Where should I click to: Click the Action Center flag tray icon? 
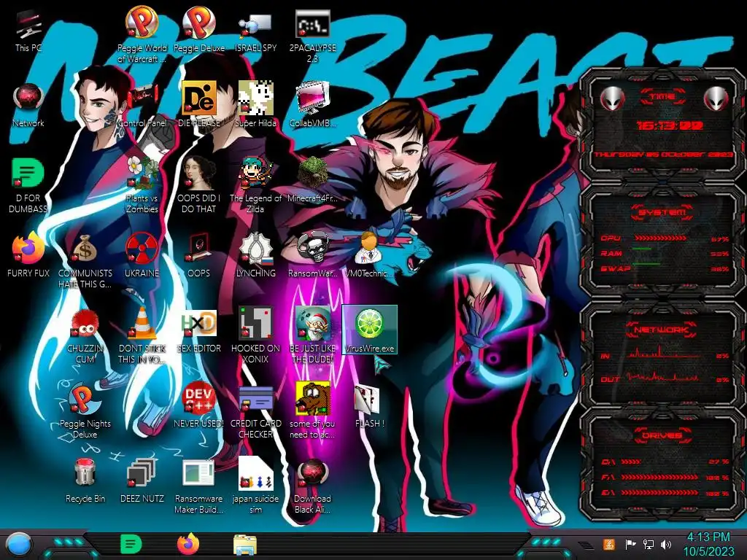click(630, 544)
